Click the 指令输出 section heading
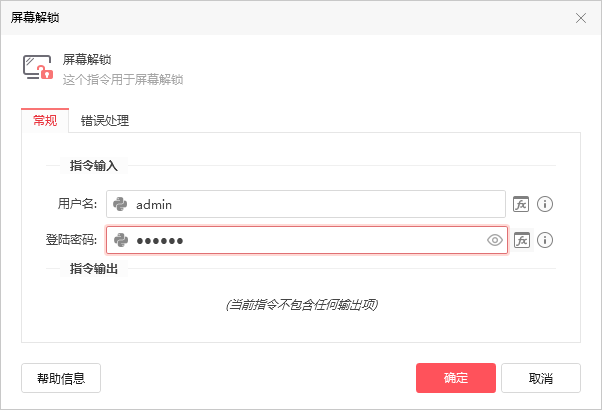This screenshot has height=410, width=602. point(94,268)
